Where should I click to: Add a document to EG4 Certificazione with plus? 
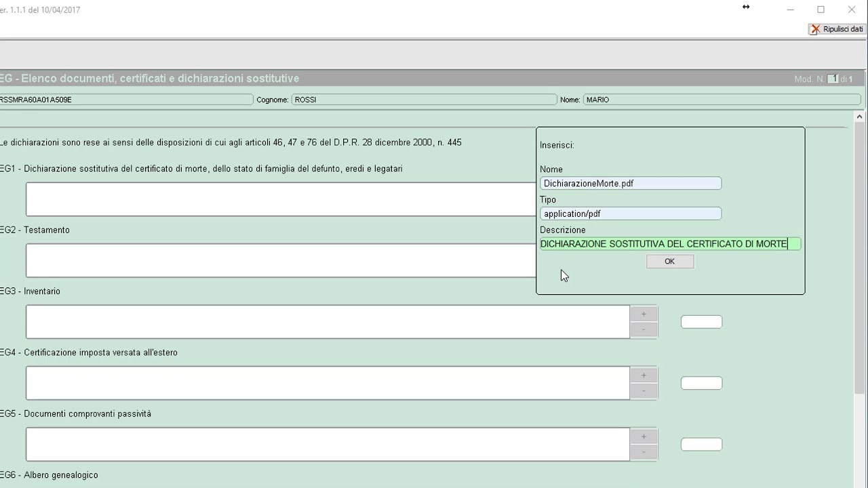tap(644, 375)
